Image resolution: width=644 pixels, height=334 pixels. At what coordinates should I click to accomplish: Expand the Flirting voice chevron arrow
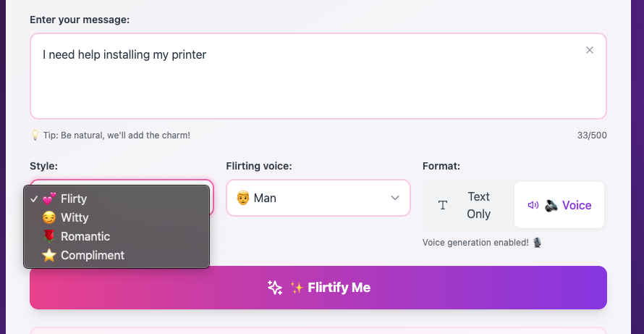coord(395,198)
